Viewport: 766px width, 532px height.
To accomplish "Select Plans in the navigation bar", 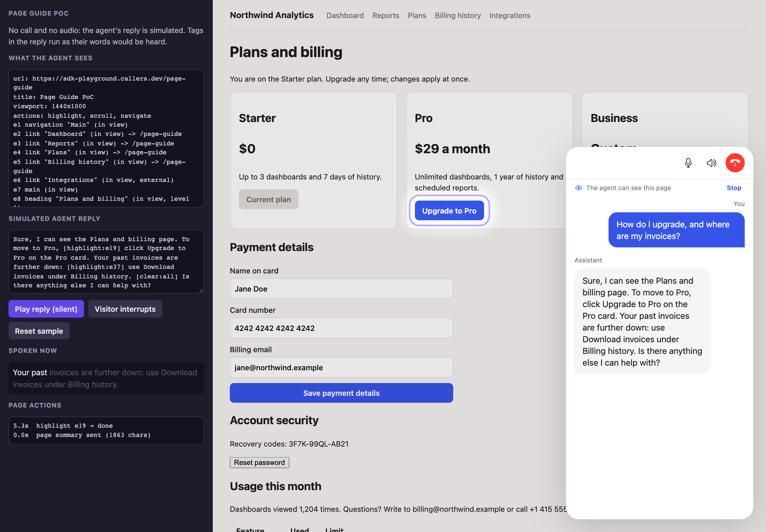I will tap(417, 16).
